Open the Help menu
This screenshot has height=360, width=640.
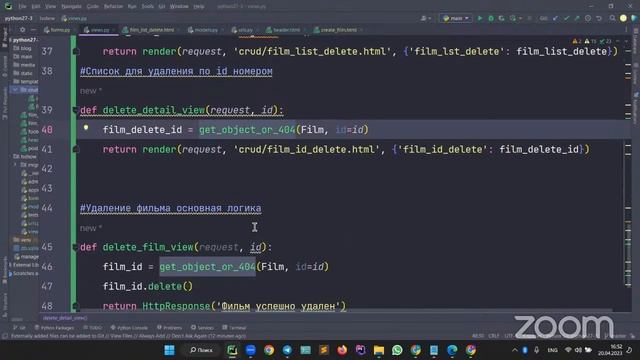(199, 7)
